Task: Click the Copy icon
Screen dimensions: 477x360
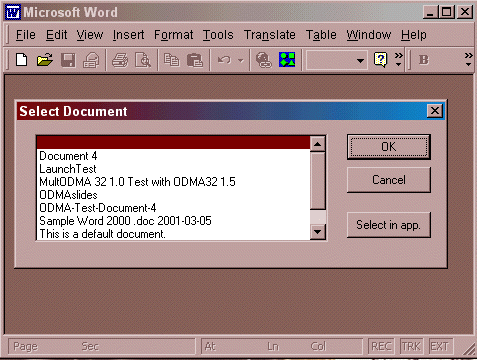Action: coord(172,60)
